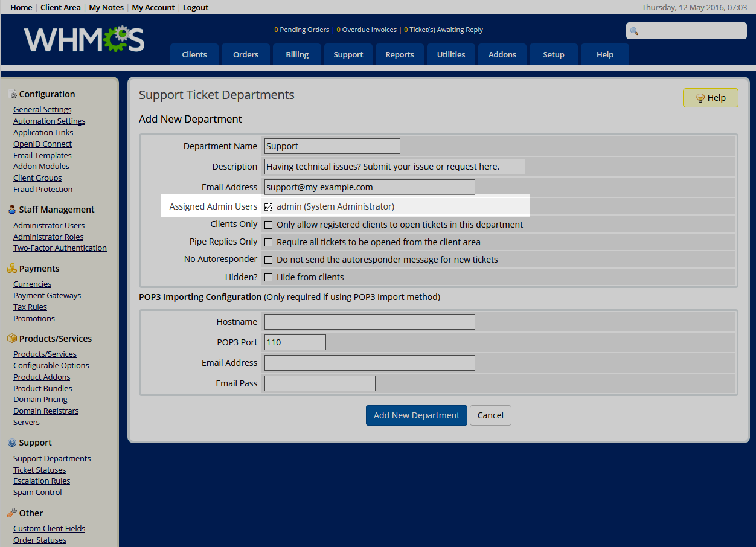Click the Add New Department button

coord(417,415)
